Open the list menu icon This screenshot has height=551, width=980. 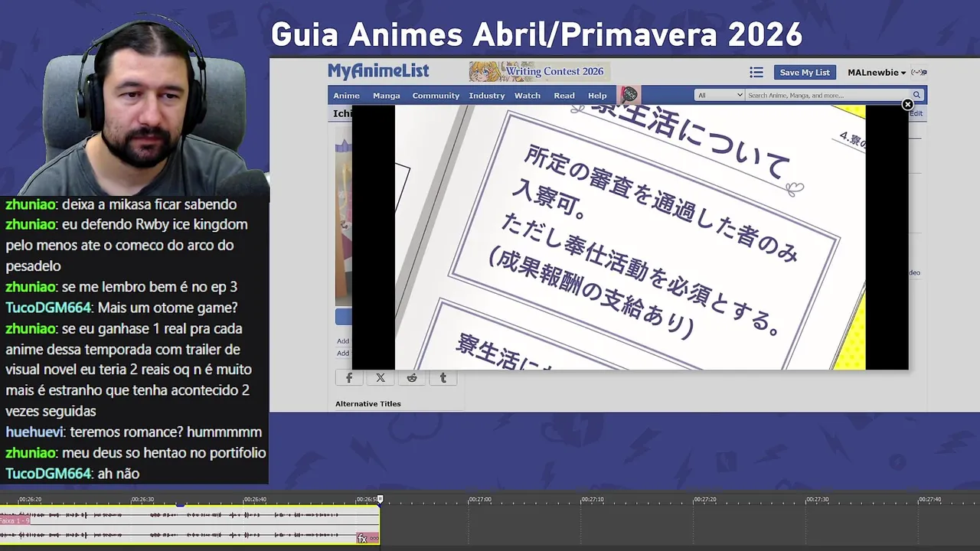[756, 72]
